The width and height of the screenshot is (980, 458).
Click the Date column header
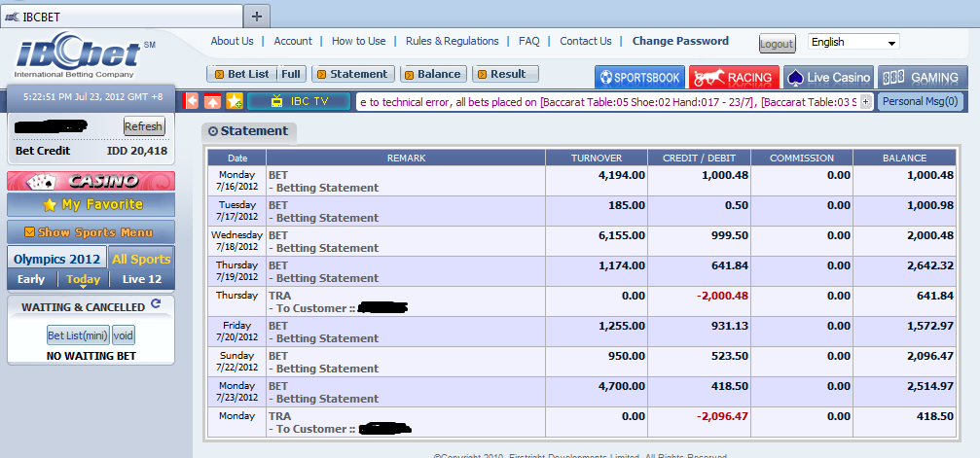tap(237, 159)
